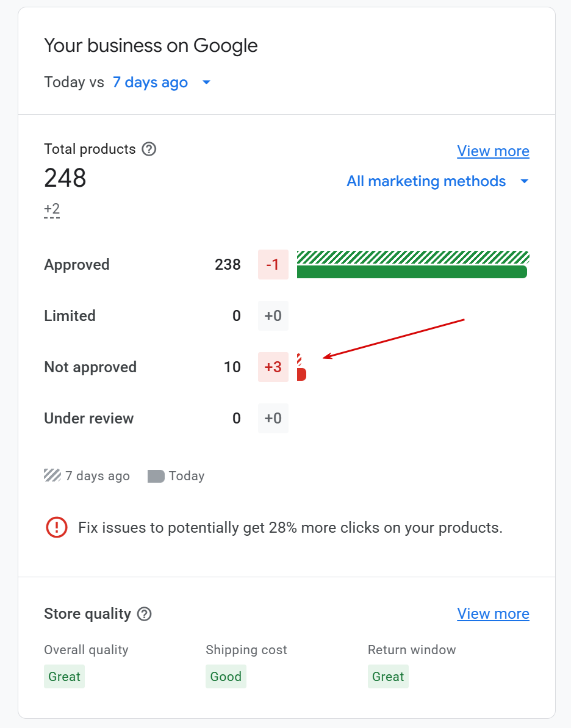Click the +2 total products change
The height and width of the screenshot is (728, 571).
point(52,210)
